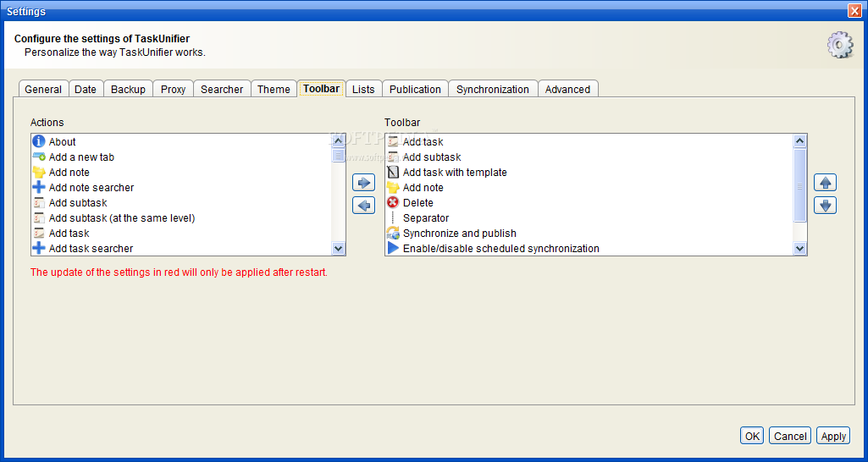This screenshot has height=462, width=868.
Task: Click Actions list scrollbar down arrow
Action: point(339,249)
